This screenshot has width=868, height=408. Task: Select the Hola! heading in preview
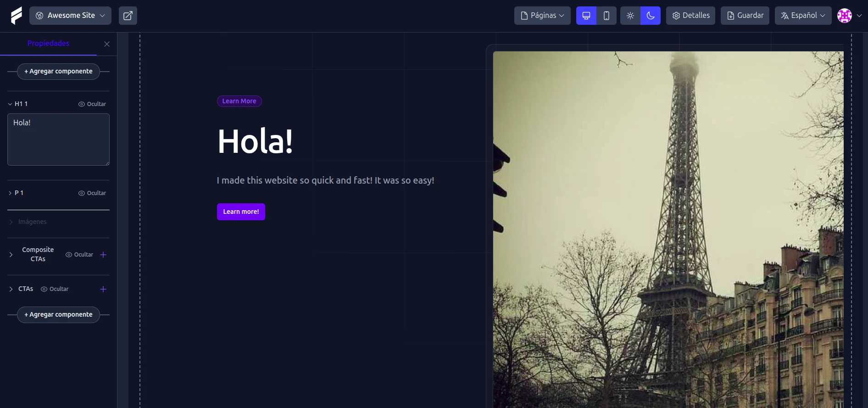point(255,141)
